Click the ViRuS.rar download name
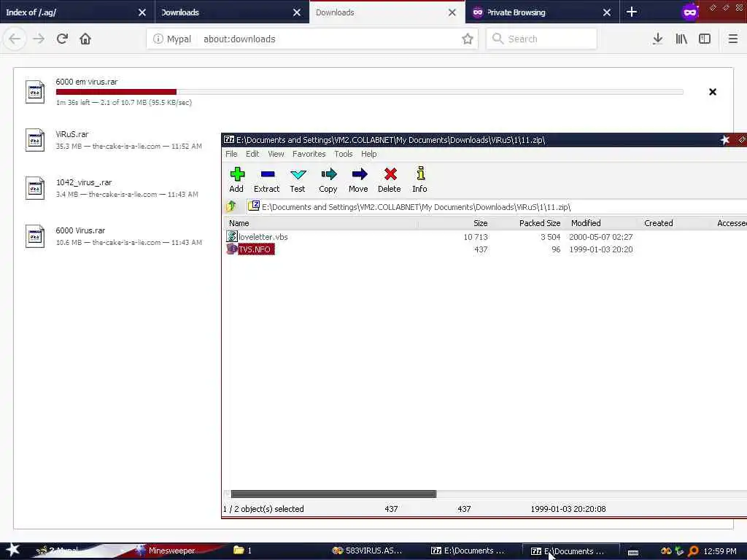 coord(72,134)
